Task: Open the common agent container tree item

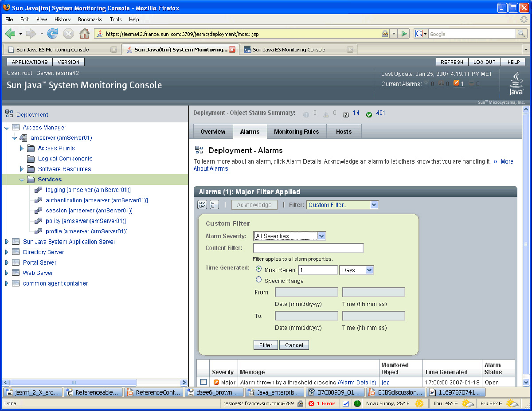Action: point(55,283)
